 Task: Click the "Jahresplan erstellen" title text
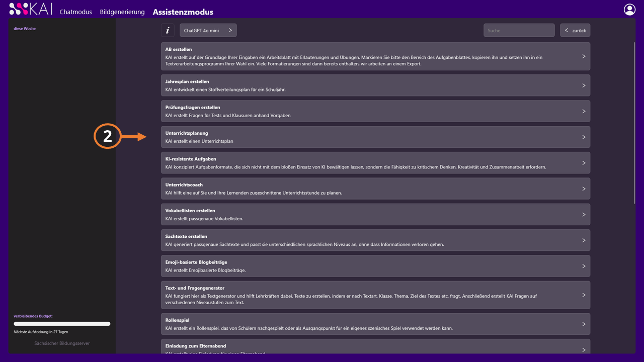point(187,81)
